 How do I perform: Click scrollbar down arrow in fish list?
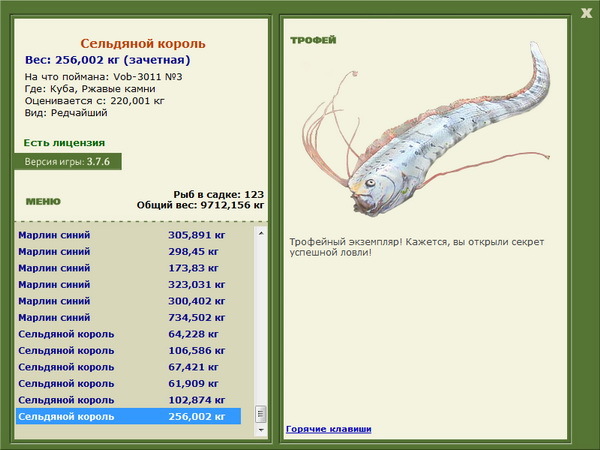[261, 430]
